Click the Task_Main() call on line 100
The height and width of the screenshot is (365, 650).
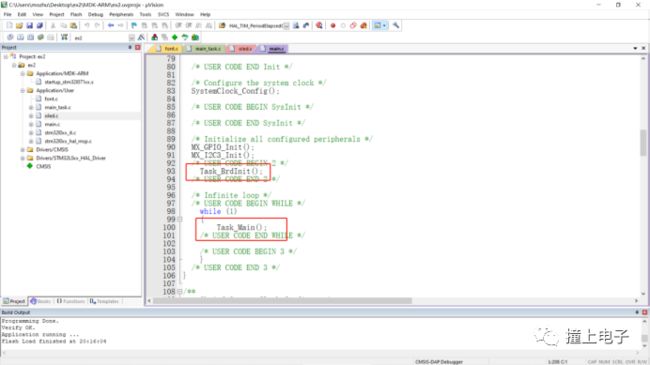pyautogui.click(x=242, y=227)
